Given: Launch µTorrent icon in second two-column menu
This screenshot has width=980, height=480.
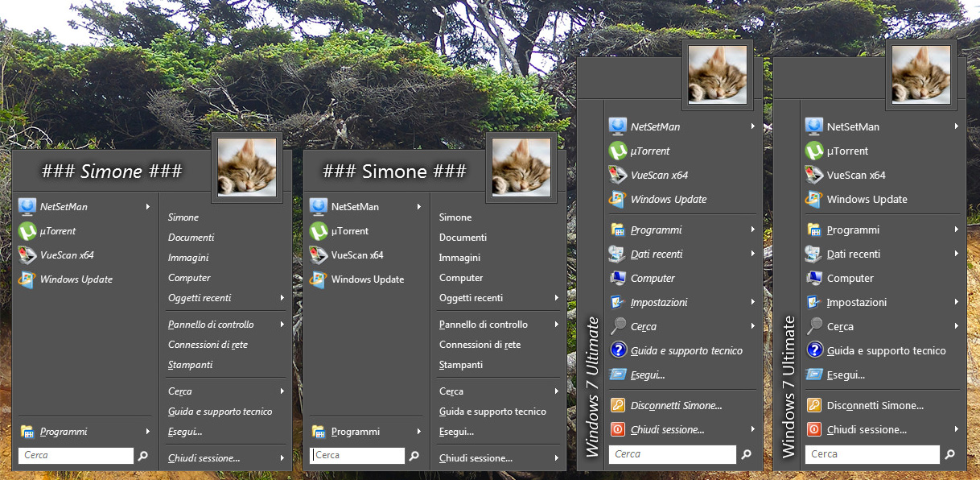Looking at the screenshot, I should click(319, 231).
